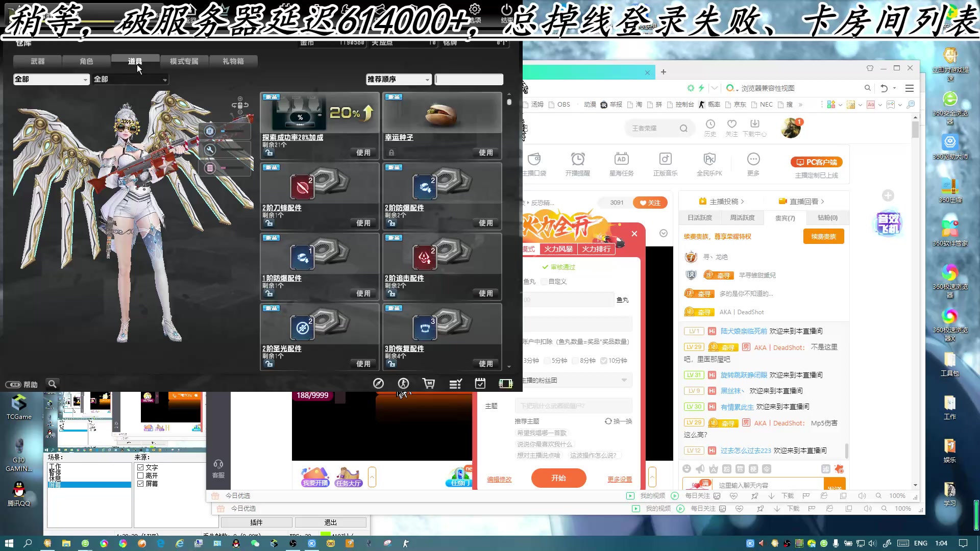Screen dimensions: 980x551
Task: Click the magnifier search icon beside 帮助
Action: pos(52,384)
